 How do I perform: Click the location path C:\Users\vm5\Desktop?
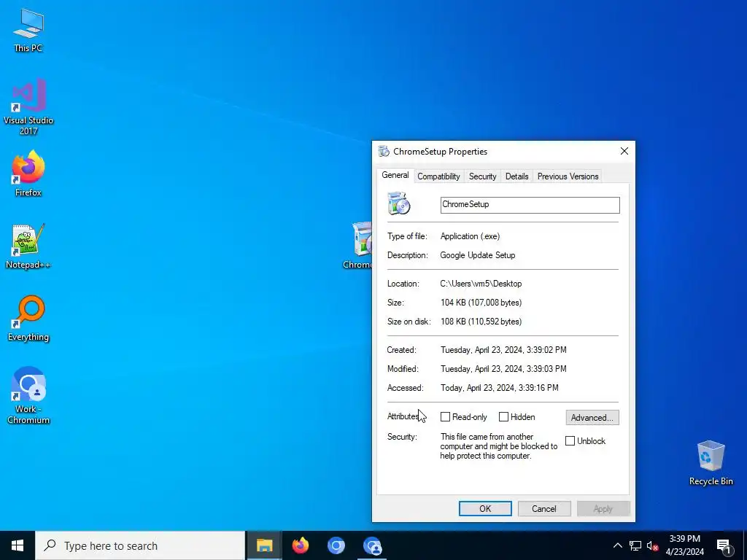point(481,284)
